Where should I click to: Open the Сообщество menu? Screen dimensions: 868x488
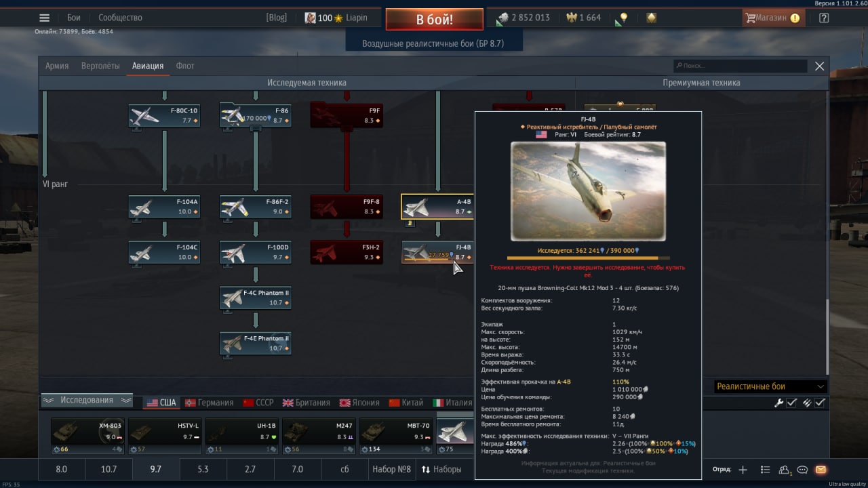[120, 18]
